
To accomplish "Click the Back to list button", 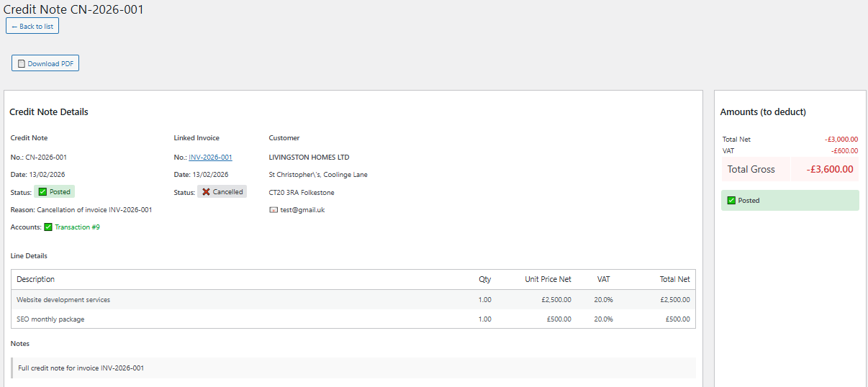I will (x=32, y=26).
